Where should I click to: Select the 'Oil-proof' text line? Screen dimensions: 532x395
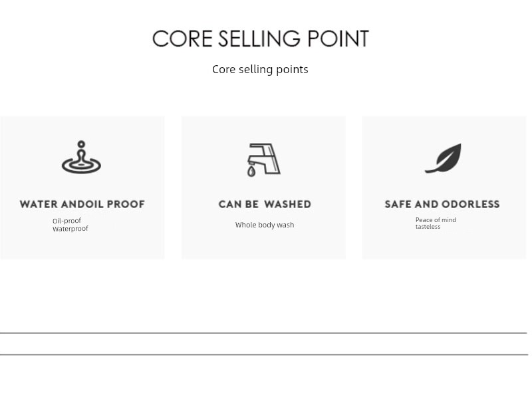pos(67,221)
